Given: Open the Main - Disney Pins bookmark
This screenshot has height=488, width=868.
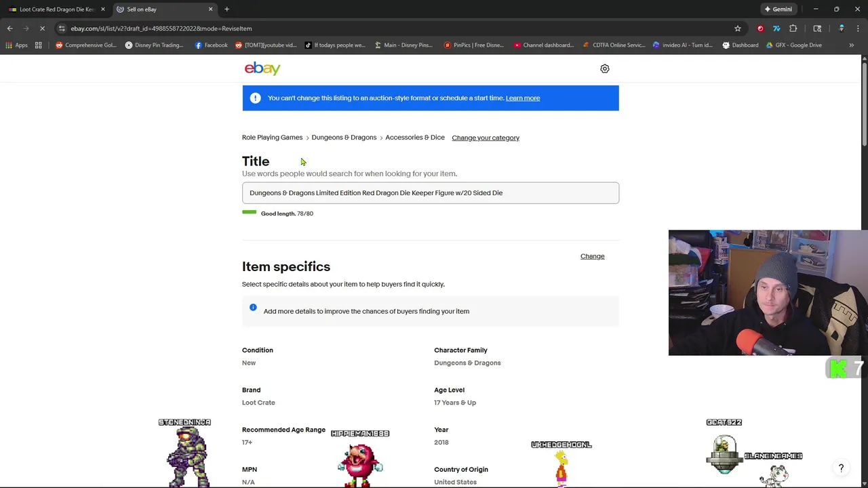Looking at the screenshot, I should point(403,45).
